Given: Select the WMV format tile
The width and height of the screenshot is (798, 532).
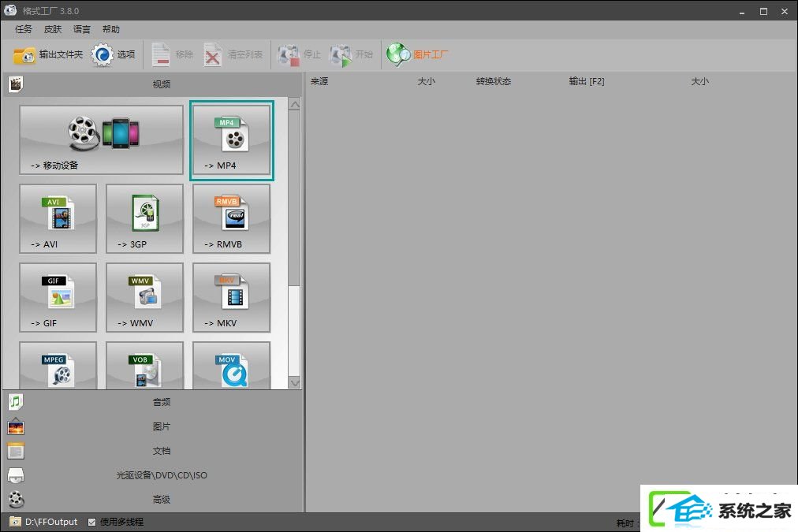Looking at the screenshot, I should pos(144,298).
